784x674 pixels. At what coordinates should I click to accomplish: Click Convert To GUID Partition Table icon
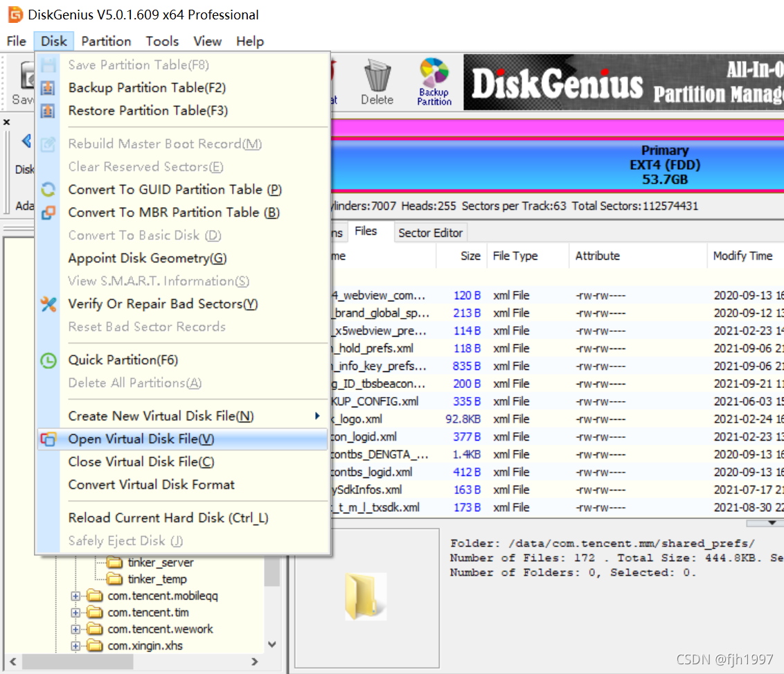[48, 190]
